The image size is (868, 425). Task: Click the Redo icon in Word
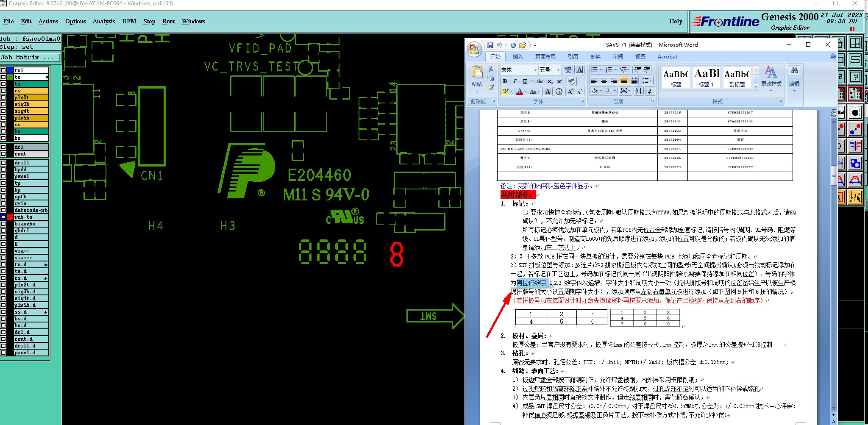pyautogui.click(x=513, y=45)
